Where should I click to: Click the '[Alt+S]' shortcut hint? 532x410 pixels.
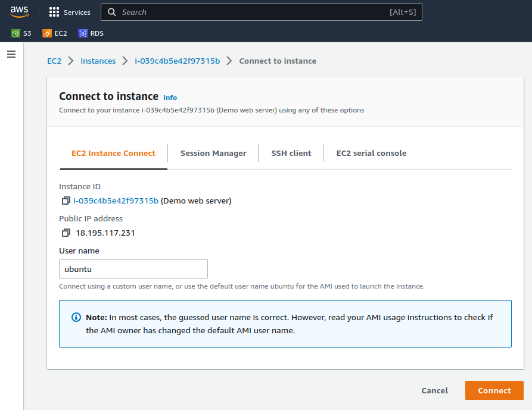(x=403, y=12)
